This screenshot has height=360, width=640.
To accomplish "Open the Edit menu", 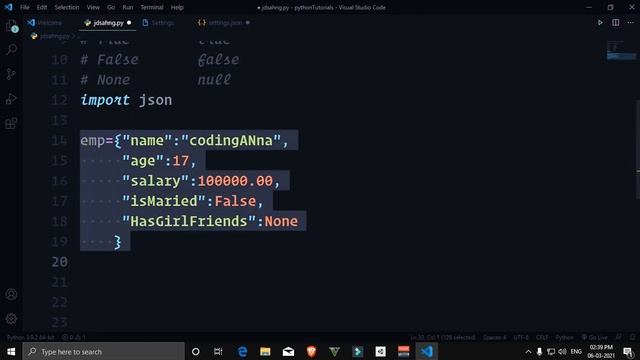I will pyautogui.click(x=42, y=7).
